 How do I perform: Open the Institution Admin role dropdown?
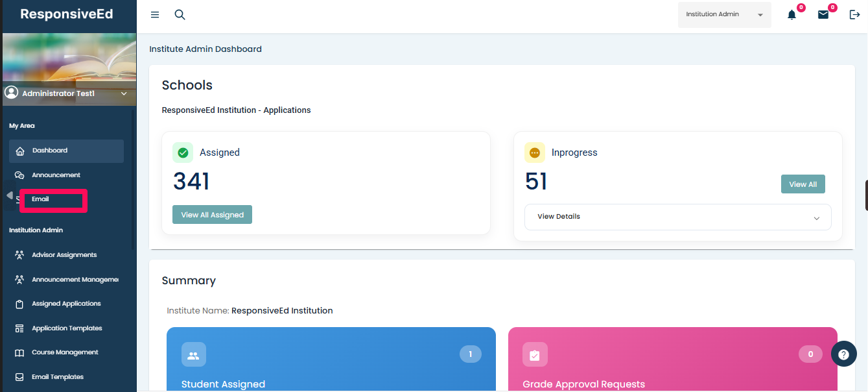point(724,15)
